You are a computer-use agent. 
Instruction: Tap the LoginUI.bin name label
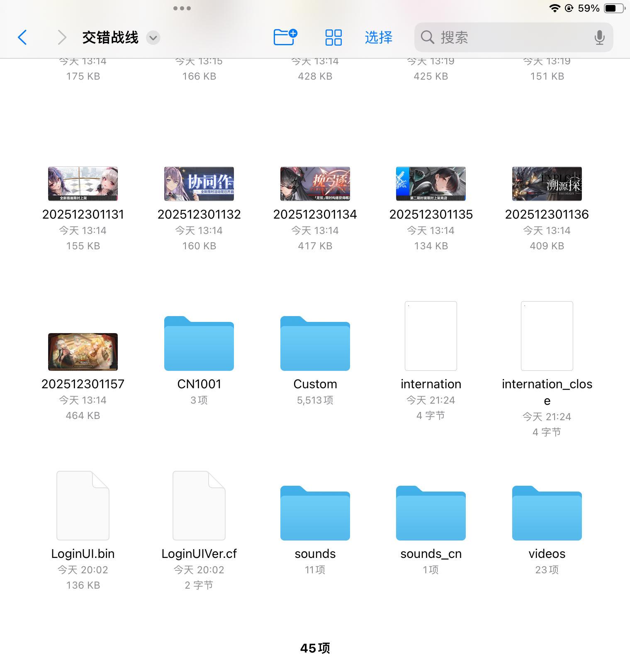click(83, 554)
